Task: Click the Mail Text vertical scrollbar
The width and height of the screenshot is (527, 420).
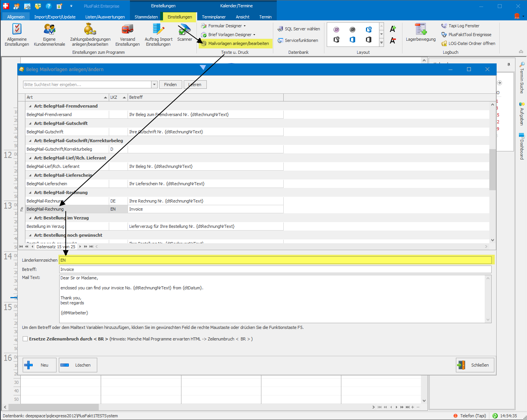Action: point(488,299)
